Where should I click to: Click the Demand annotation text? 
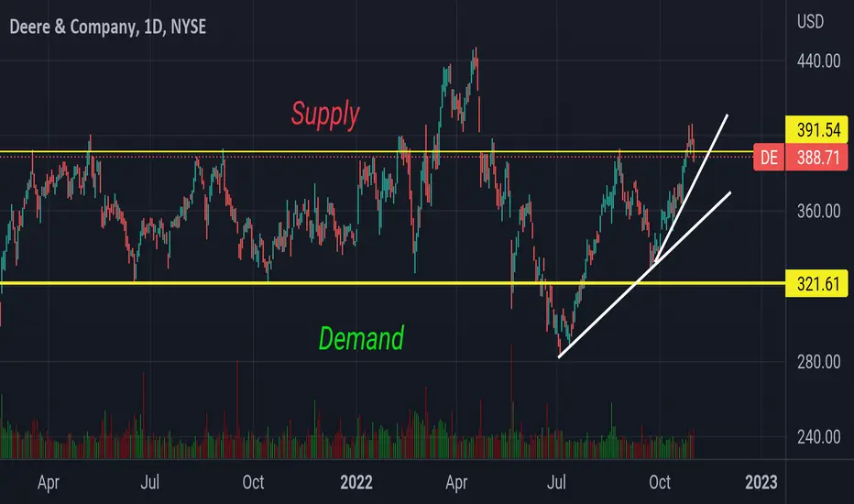pos(361,338)
